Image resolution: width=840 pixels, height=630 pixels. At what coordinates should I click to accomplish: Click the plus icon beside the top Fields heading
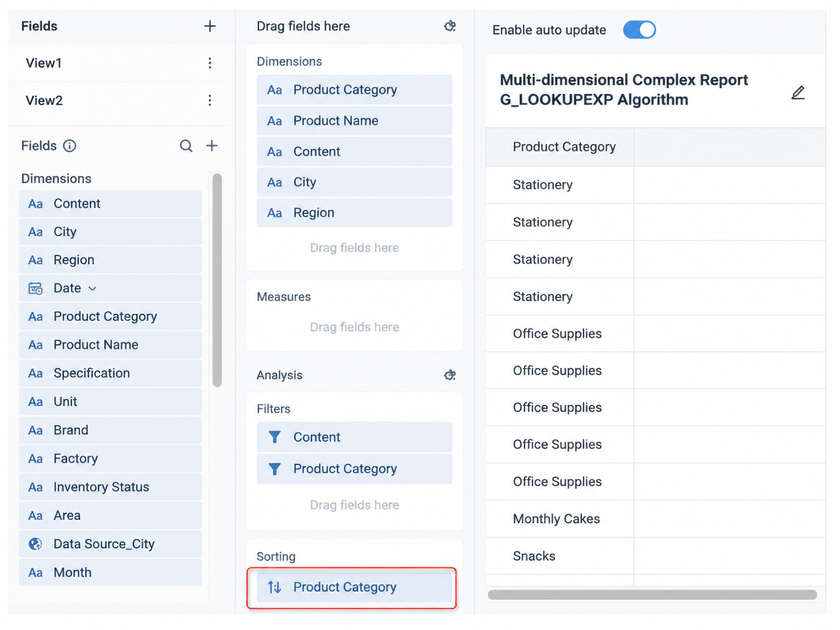click(210, 26)
